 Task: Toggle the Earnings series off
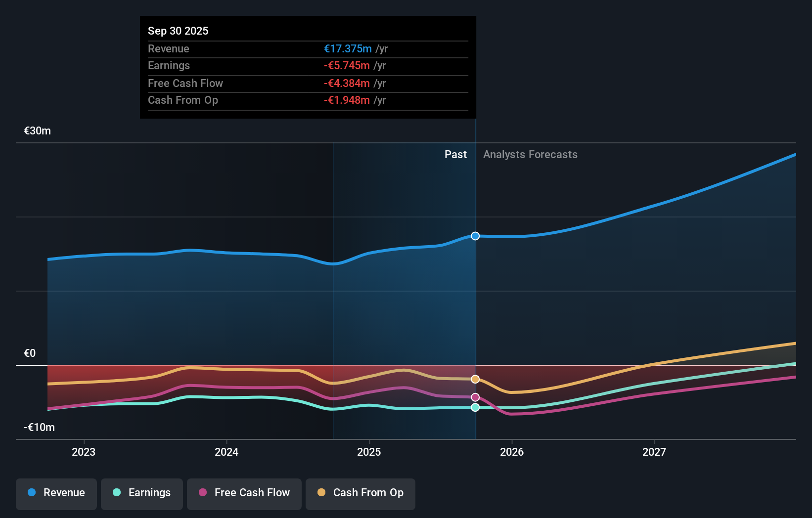141,493
